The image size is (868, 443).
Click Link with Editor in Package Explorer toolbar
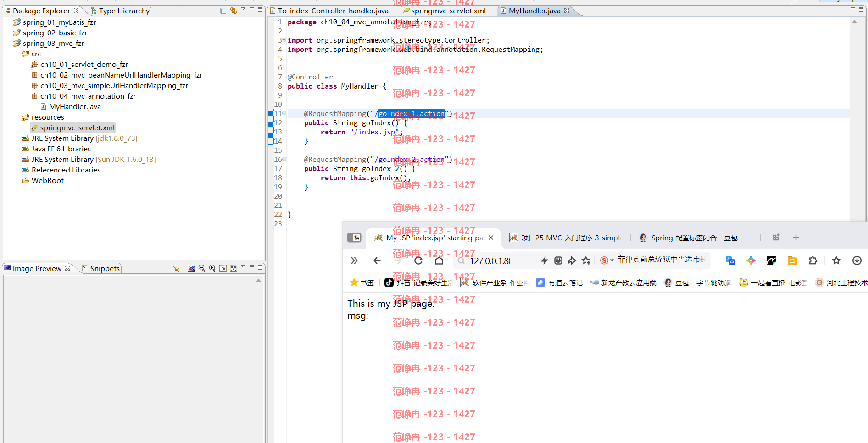click(x=234, y=11)
